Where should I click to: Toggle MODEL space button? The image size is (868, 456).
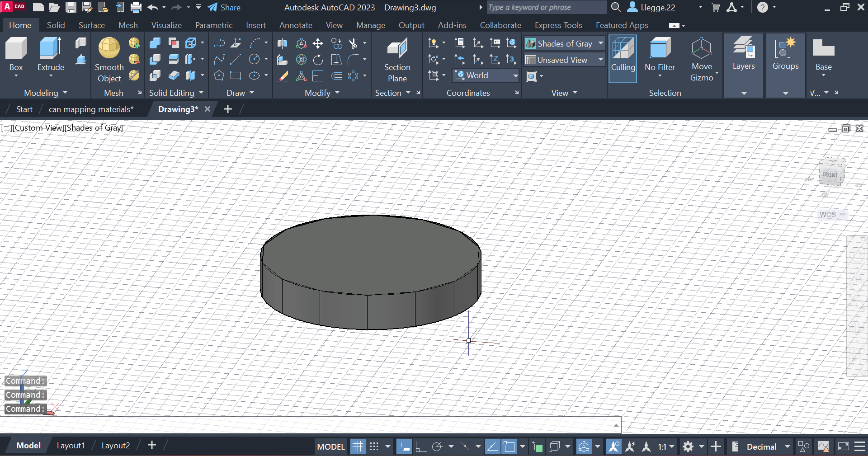tap(331, 447)
